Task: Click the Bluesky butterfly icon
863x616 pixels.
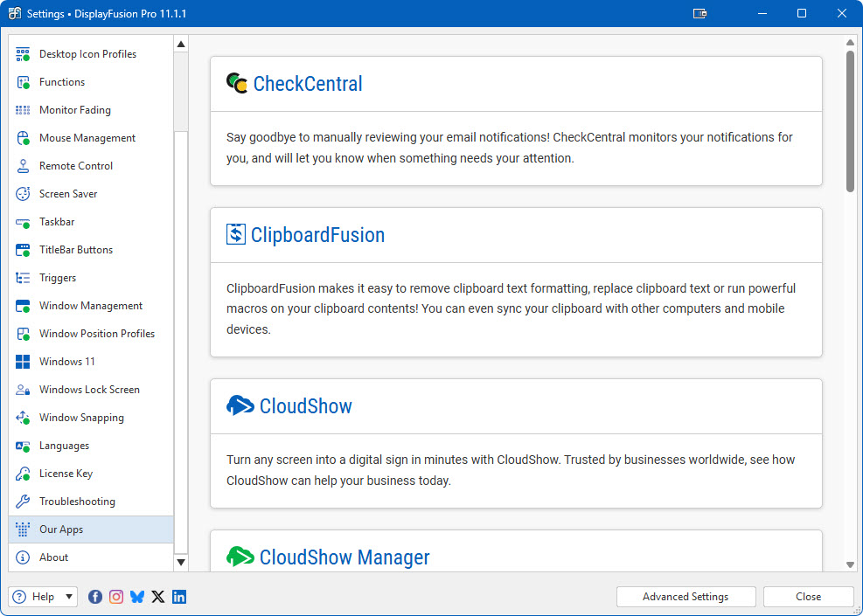Action: coord(137,597)
